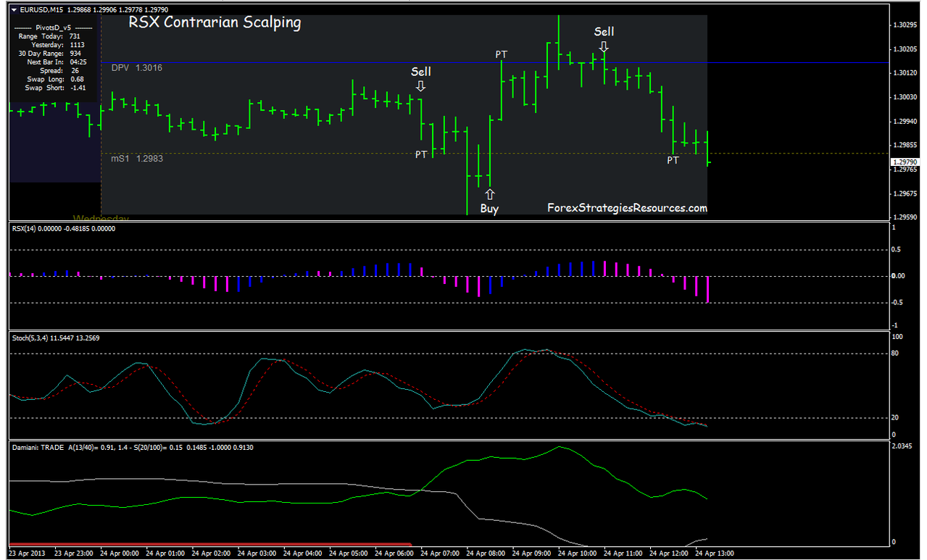The height and width of the screenshot is (560, 927).
Task: Select the Sell label below the DPV line
Action: (421, 71)
